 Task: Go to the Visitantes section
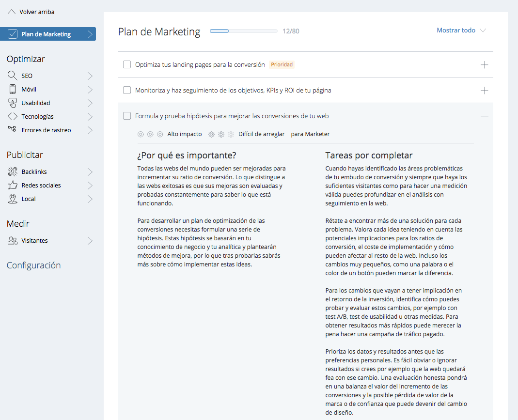tap(34, 241)
